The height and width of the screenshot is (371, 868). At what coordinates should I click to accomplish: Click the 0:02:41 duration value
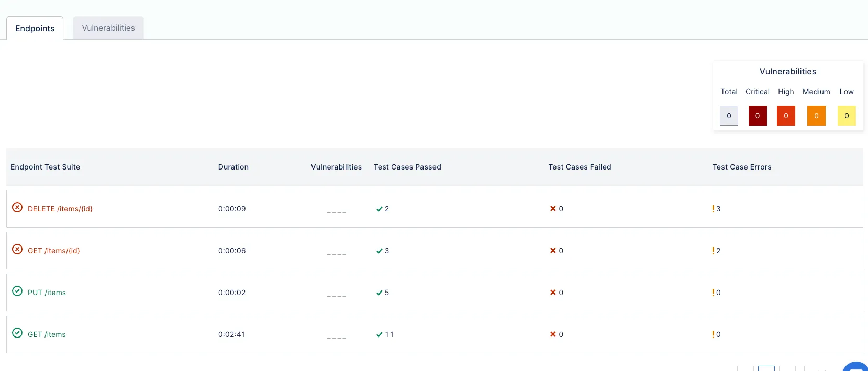pyautogui.click(x=232, y=334)
